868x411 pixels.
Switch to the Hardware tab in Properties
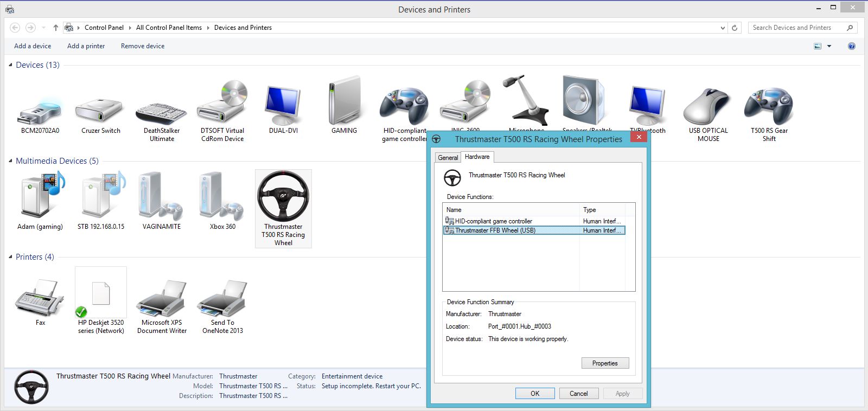pyautogui.click(x=477, y=157)
